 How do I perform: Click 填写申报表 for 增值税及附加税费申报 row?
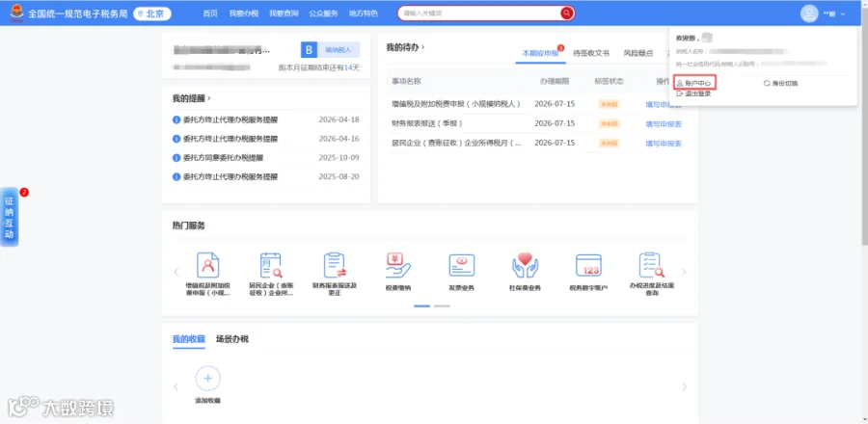click(x=664, y=104)
